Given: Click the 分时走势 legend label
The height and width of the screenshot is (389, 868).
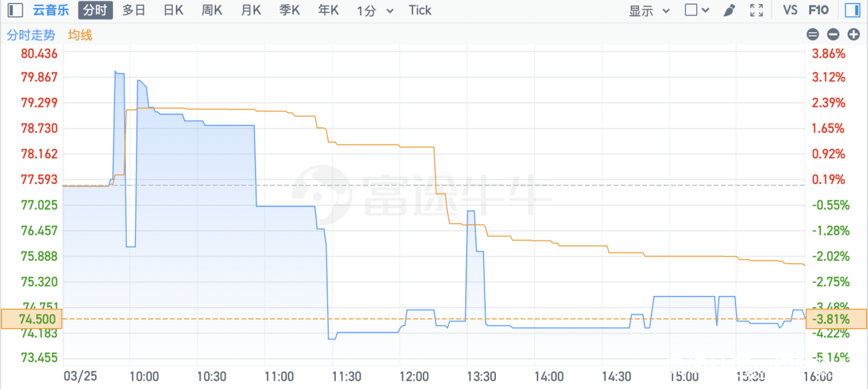Looking at the screenshot, I should click(31, 35).
